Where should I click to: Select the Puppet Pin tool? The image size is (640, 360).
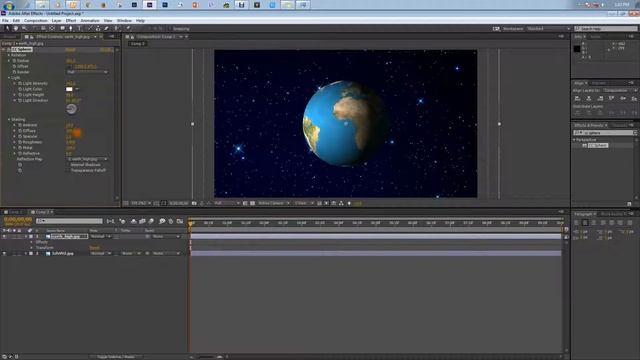coord(128,28)
